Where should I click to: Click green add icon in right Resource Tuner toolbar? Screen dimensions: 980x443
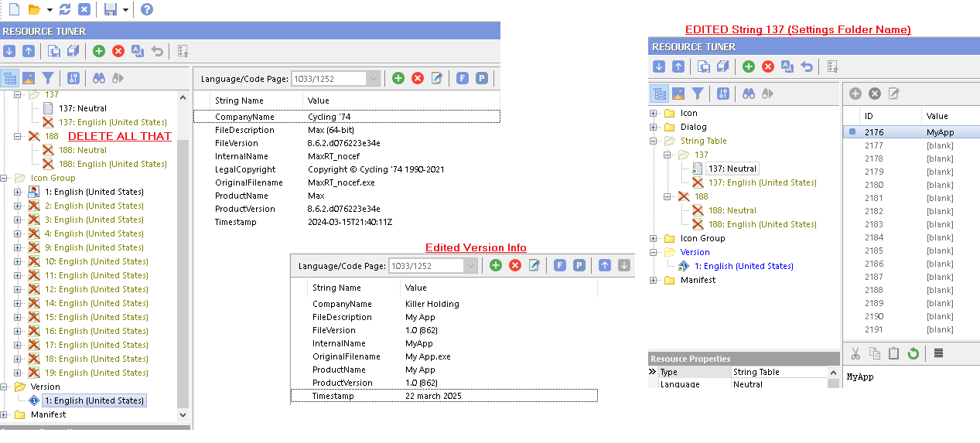(x=749, y=66)
